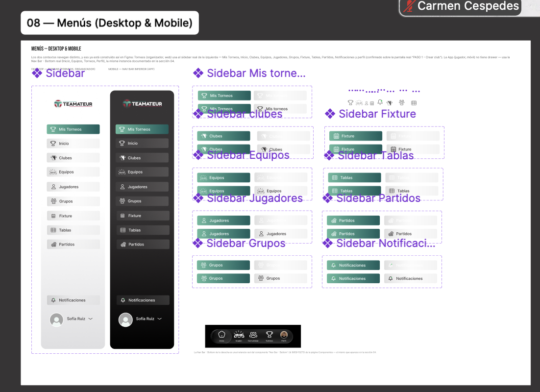Click the gray Clubes variant with dark label
Viewport: 540px width, 392px height.
(283, 149)
